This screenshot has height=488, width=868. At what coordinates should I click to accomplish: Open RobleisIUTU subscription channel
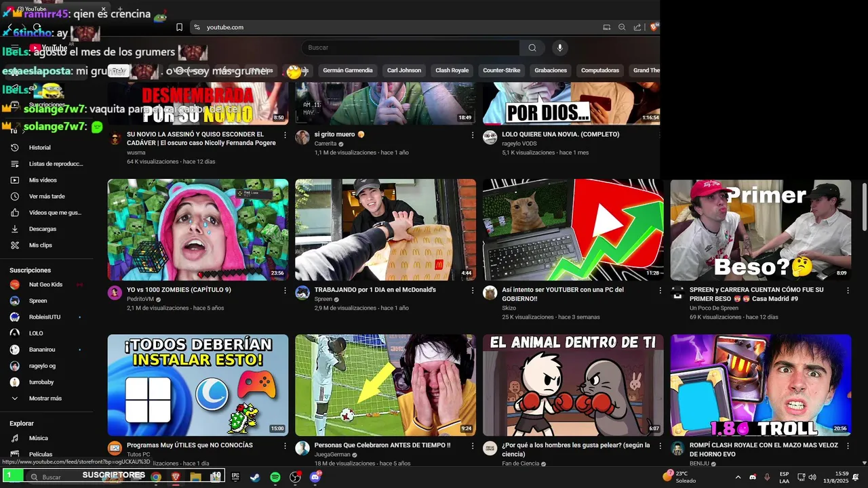click(x=46, y=317)
